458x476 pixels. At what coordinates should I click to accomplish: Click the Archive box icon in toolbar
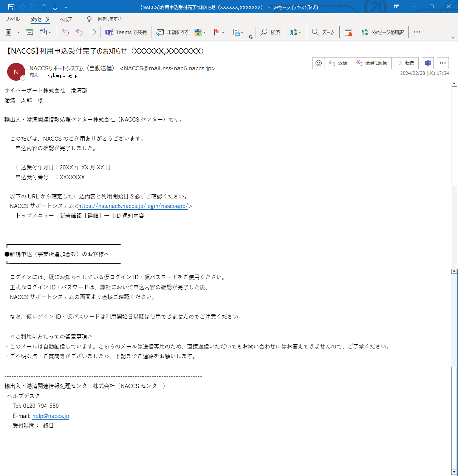tap(30, 32)
